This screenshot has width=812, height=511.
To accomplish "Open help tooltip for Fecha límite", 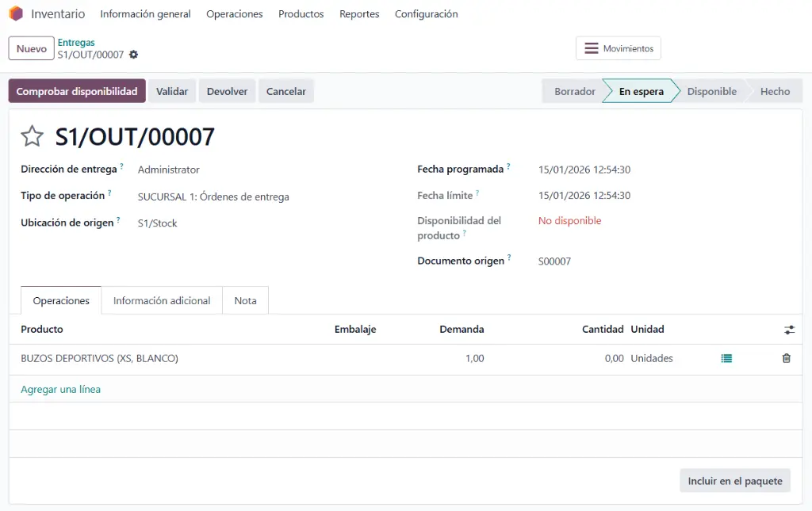I will [477, 193].
